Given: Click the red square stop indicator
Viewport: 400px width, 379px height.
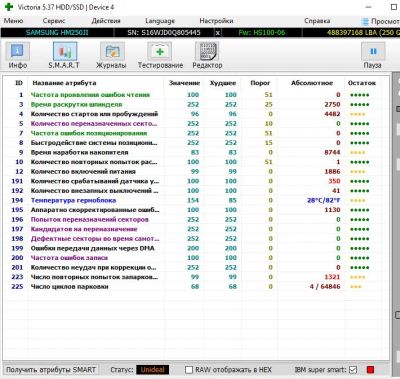Looking at the screenshot, I should click(x=370, y=369).
